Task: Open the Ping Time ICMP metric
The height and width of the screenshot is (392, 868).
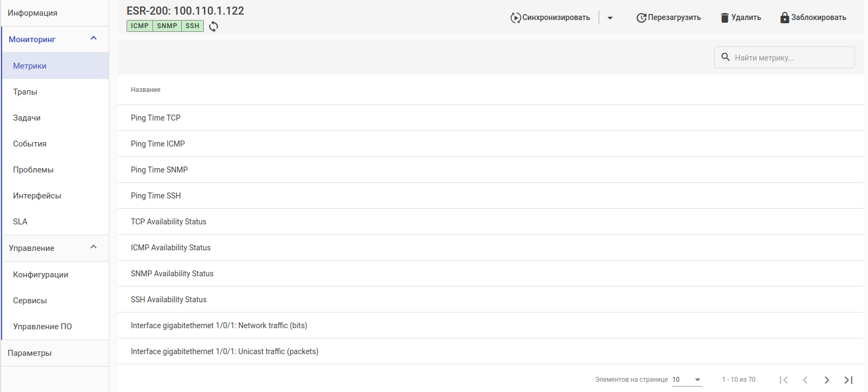Action: coord(158,144)
